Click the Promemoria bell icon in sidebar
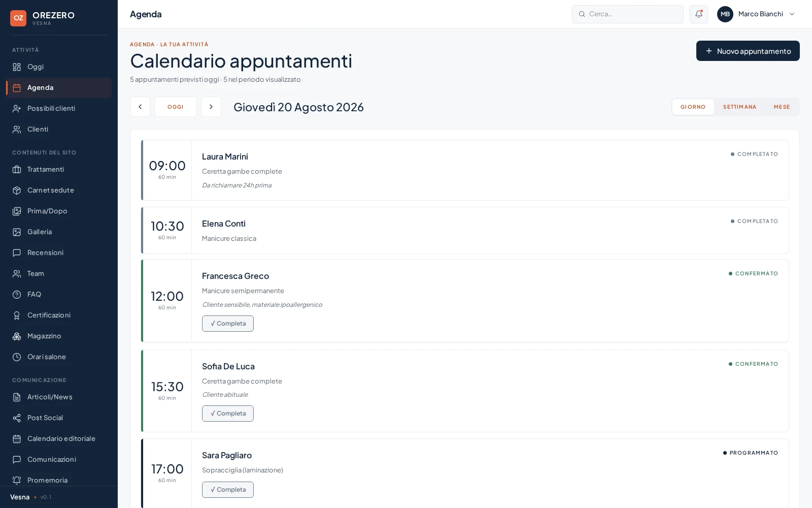 point(17,481)
